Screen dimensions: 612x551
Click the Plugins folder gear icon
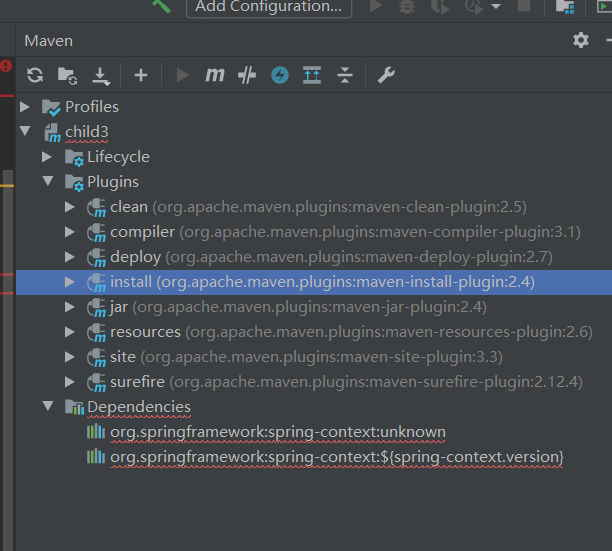tap(74, 183)
